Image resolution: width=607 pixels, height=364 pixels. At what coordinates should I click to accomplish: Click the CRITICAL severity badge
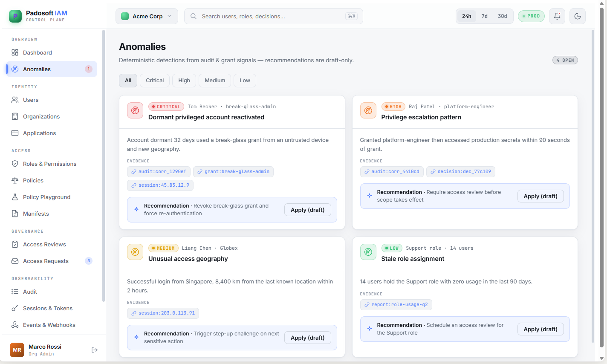[x=166, y=107]
